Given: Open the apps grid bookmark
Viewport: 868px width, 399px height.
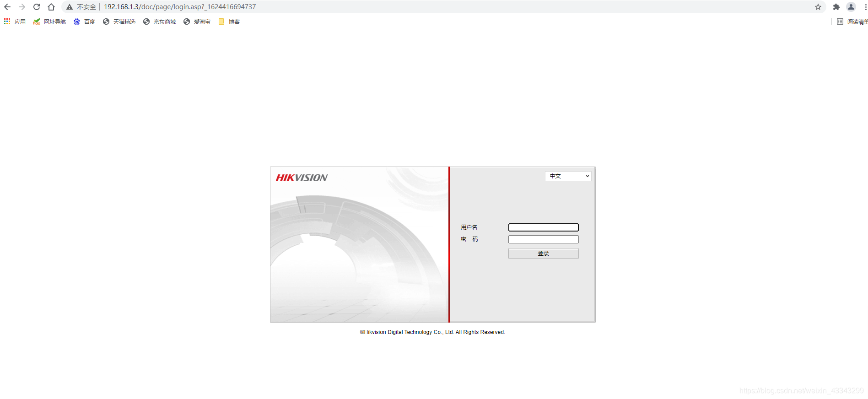Looking at the screenshot, I should point(15,22).
